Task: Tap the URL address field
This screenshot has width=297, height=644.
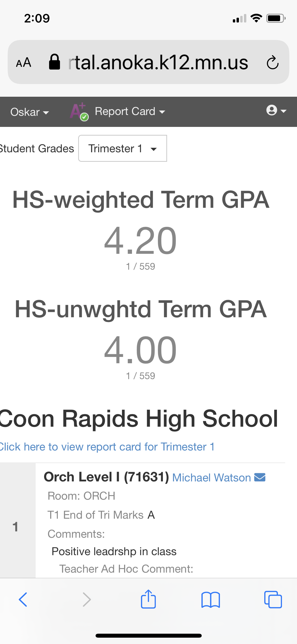Action: [158, 63]
